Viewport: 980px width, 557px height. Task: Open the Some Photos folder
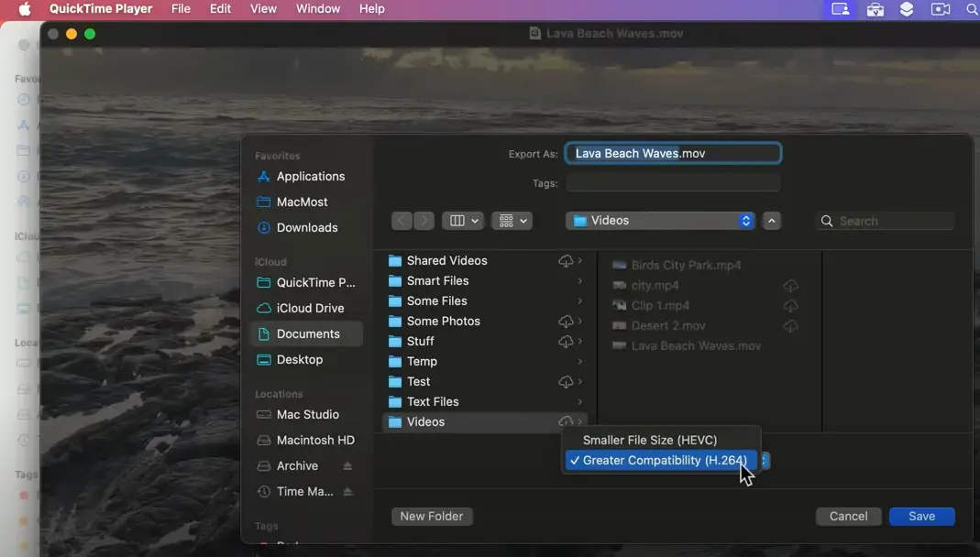[443, 322]
